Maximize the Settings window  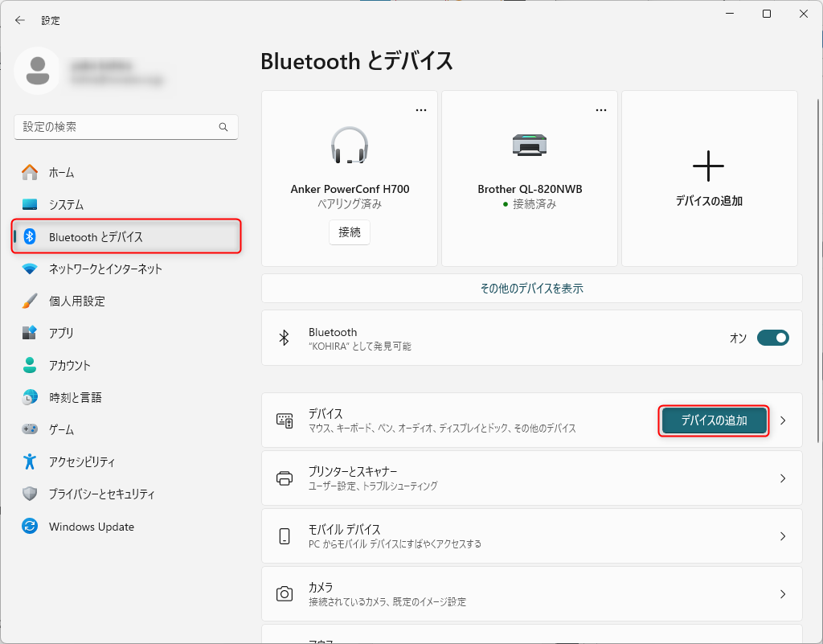pos(766,14)
